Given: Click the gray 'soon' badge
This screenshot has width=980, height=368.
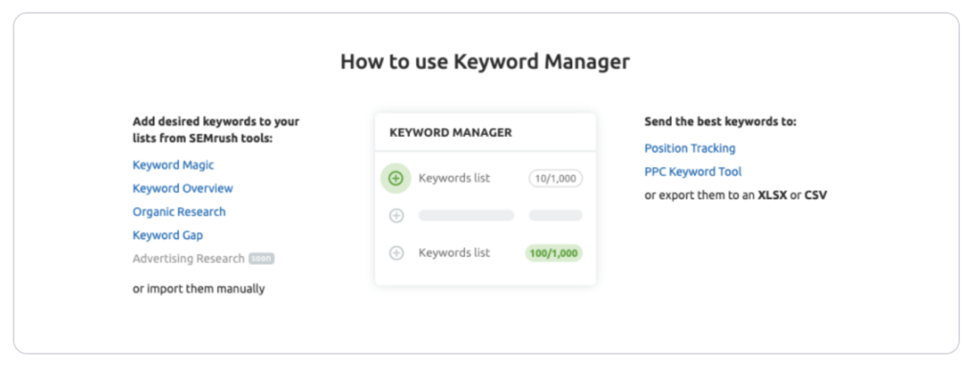Looking at the screenshot, I should [261, 258].
